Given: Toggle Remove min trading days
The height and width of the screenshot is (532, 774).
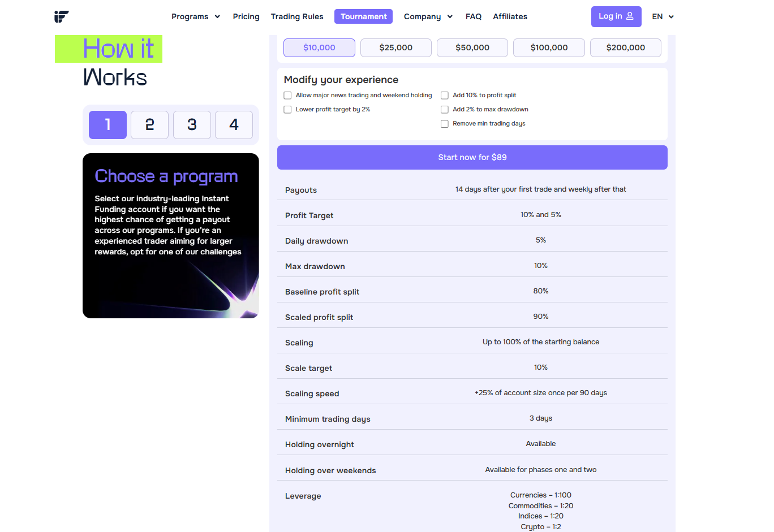Looking at the screenshot, I should 445,124.
